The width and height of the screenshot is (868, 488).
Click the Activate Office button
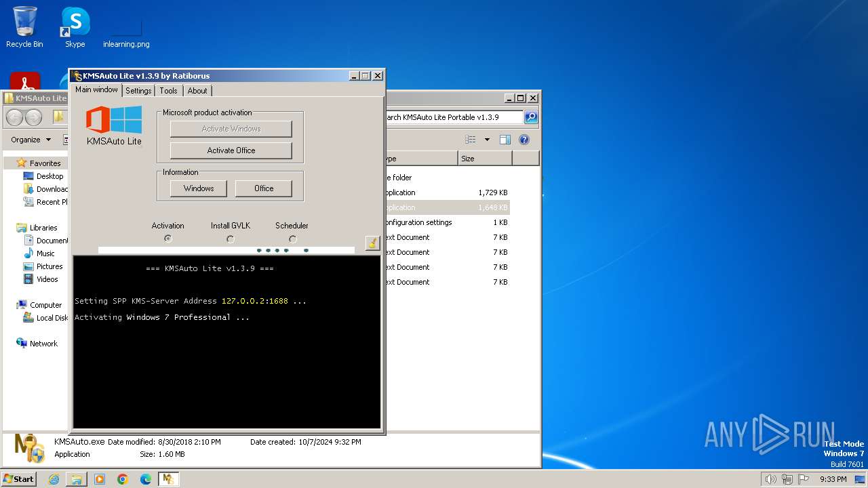pos(231,150)
